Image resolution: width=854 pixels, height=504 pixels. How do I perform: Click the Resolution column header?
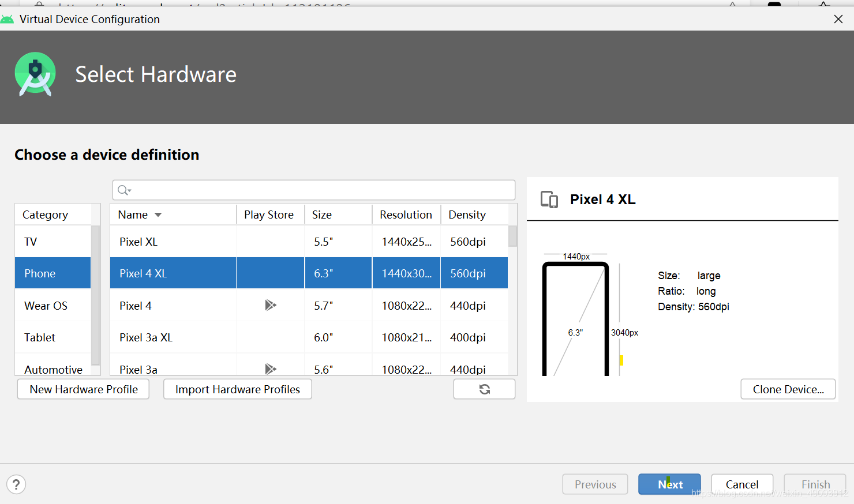pyautogui.click(x=406, y=215)
